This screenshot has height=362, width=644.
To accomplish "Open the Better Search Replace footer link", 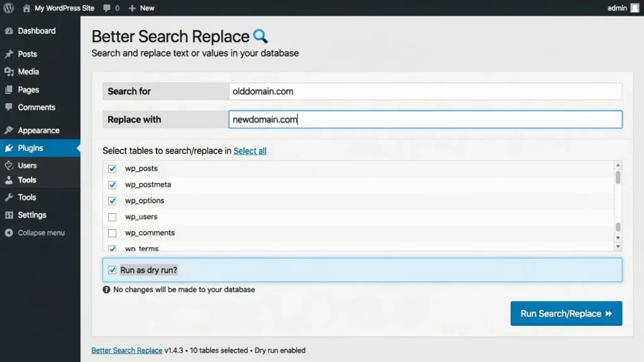I will [127, 351].
